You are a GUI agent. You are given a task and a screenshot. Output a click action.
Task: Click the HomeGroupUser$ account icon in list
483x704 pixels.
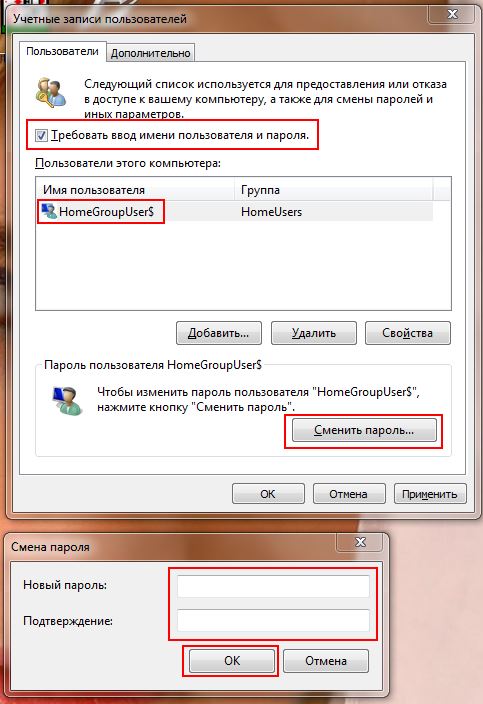48,211
